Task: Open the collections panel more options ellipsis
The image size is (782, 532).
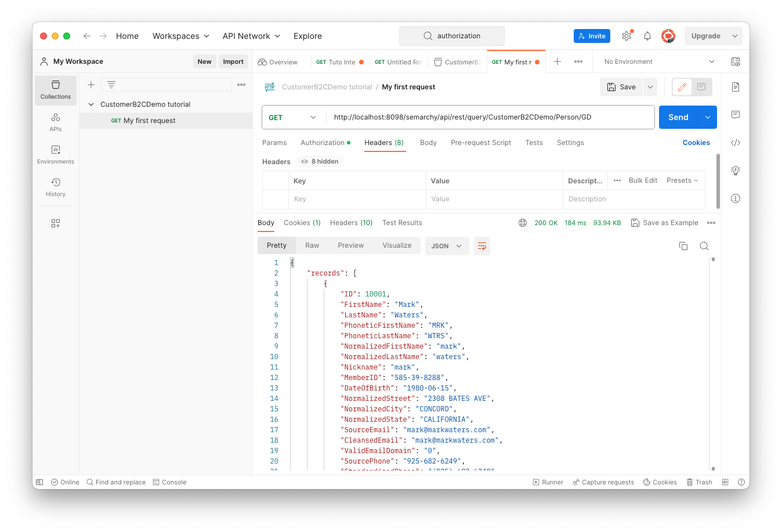Action: 241,85
